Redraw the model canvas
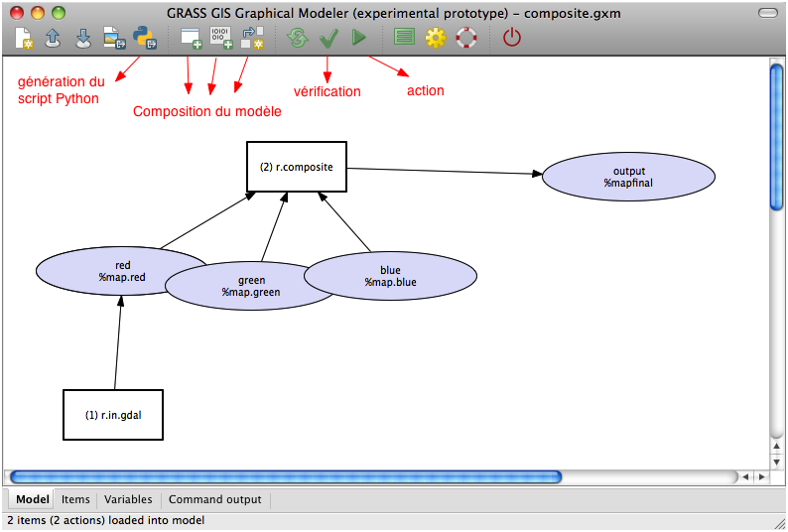Image resolution: width=788 pixels, height=532 pixels. pyautogui.click(x=297, y=39)
